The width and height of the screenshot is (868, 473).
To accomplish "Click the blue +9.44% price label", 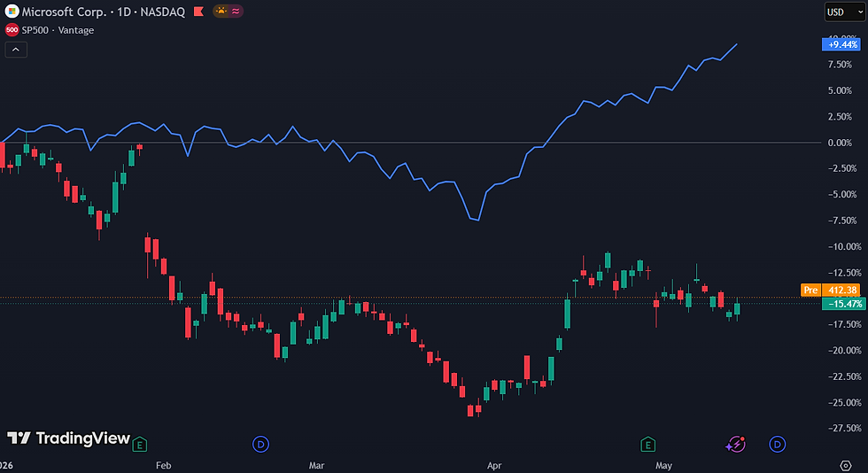I will click(842, 44).
